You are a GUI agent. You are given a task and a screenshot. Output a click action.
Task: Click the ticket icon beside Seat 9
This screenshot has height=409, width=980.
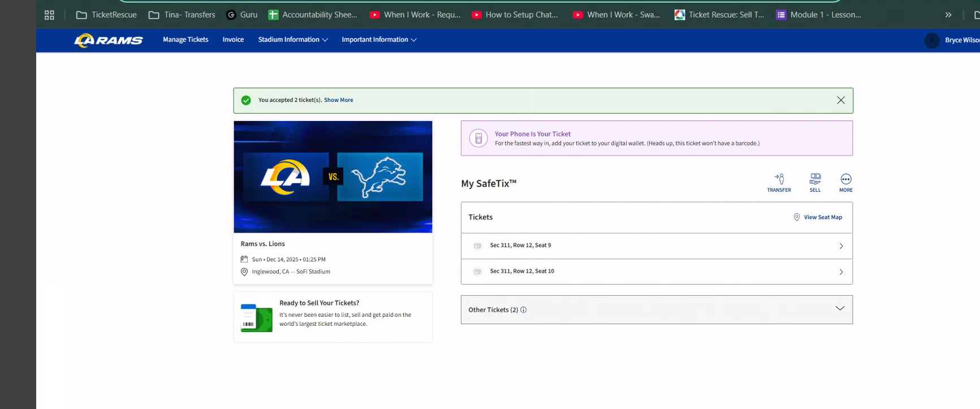click(477, 246)
